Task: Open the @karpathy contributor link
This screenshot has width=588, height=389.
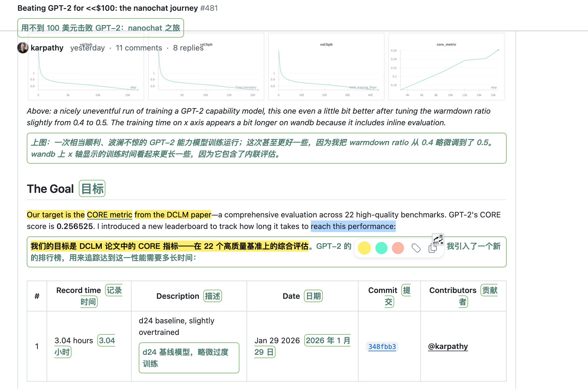Action: pos(448,346)
